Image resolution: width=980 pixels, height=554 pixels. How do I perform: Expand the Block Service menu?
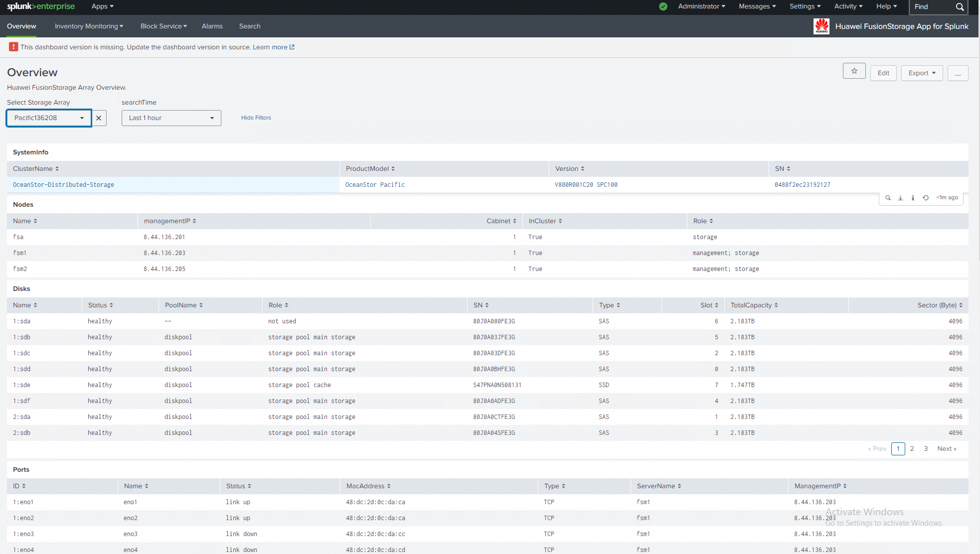click(x=163, y=26)
